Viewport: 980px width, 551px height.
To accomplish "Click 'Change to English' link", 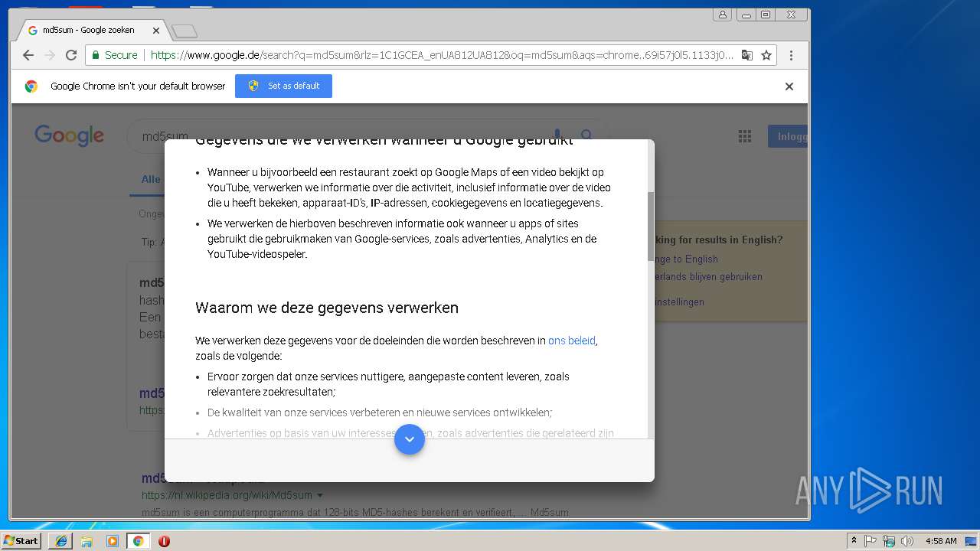I will (685, 259).
